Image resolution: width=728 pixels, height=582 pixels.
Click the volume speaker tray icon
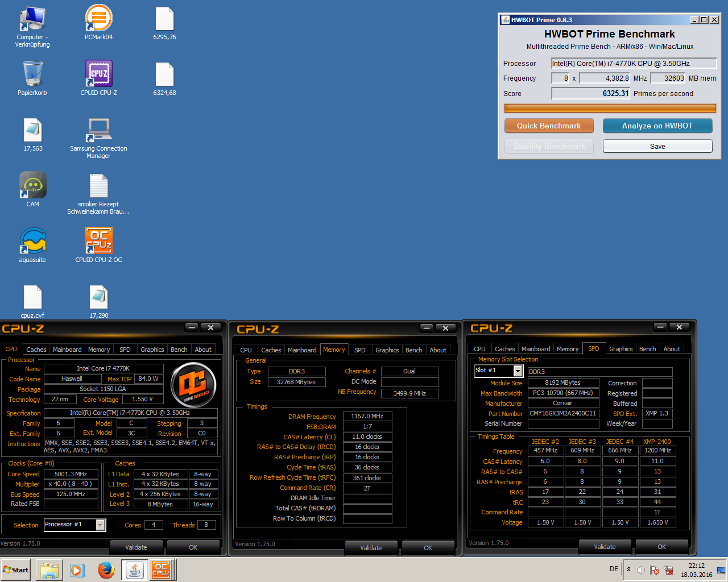click(x=641, y=570)
